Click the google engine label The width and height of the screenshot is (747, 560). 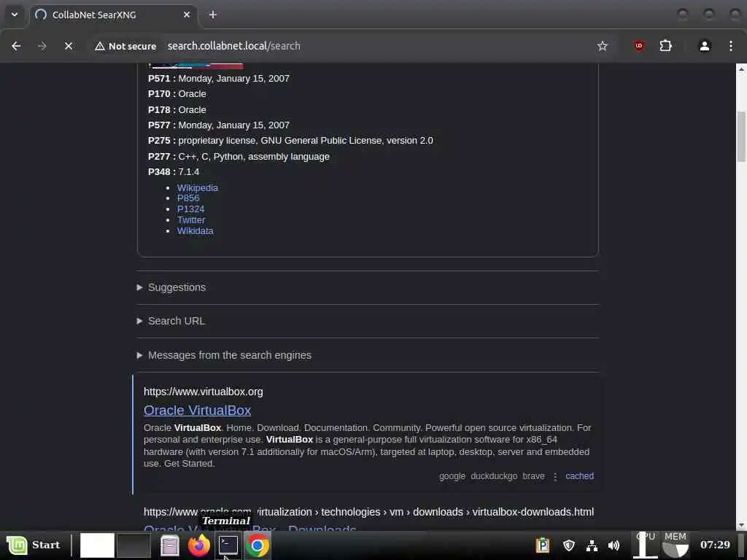(452, 476)
